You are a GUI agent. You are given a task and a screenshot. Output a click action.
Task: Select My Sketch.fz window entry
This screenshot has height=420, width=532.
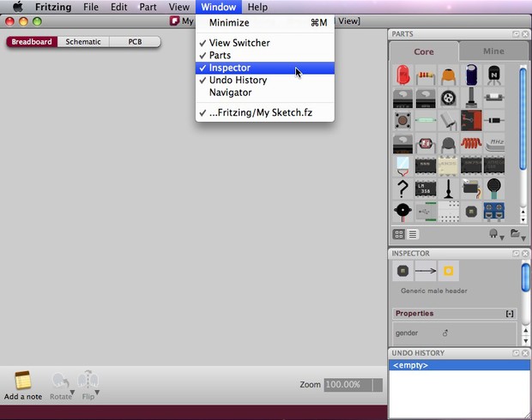[265, 112]
